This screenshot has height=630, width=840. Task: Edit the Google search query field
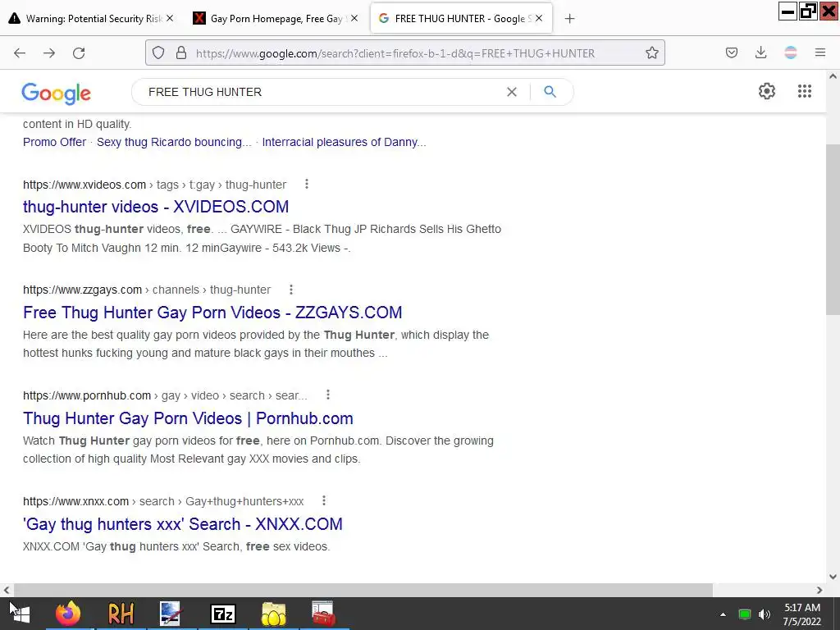(322, 92)
